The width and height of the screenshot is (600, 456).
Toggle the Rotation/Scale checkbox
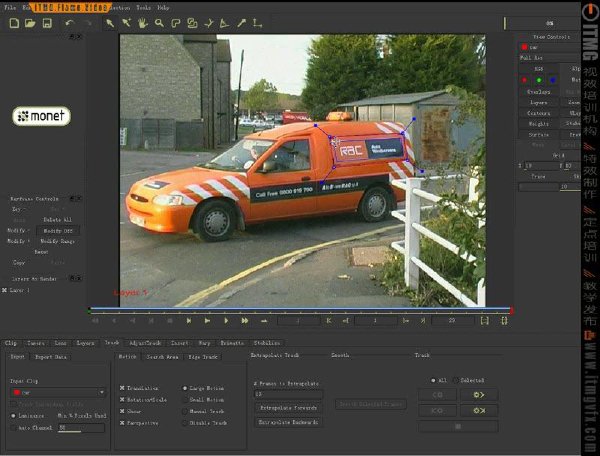[122, 399]
